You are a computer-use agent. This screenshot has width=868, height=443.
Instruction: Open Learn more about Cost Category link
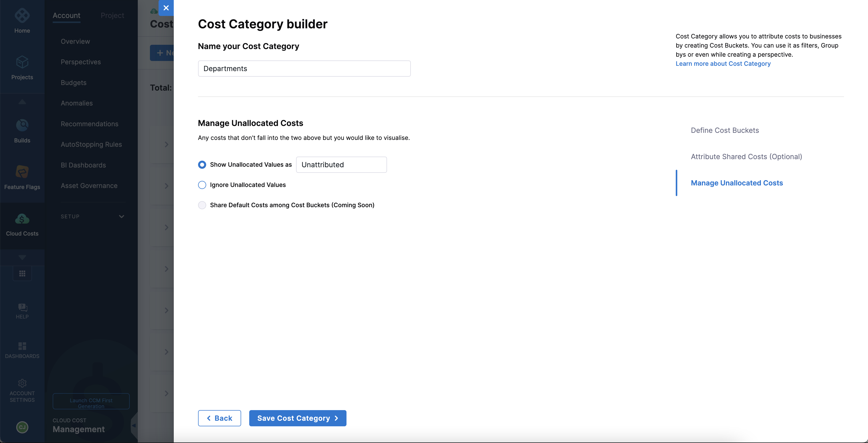click(723, 64)
